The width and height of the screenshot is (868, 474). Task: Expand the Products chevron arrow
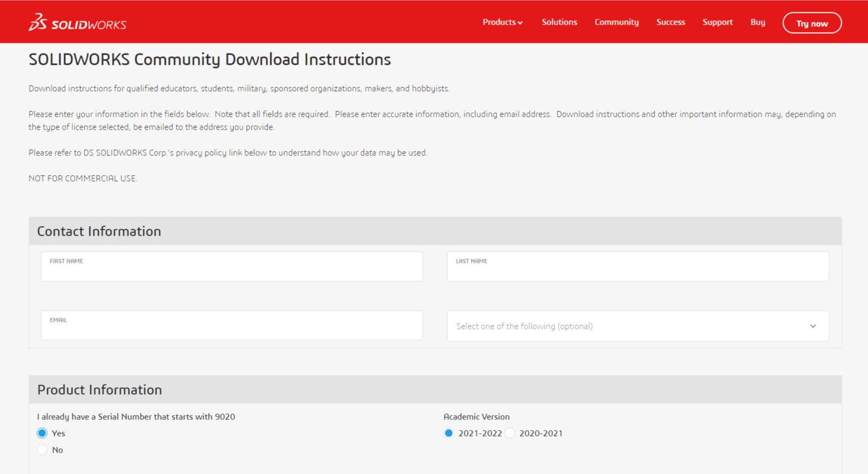520,23
